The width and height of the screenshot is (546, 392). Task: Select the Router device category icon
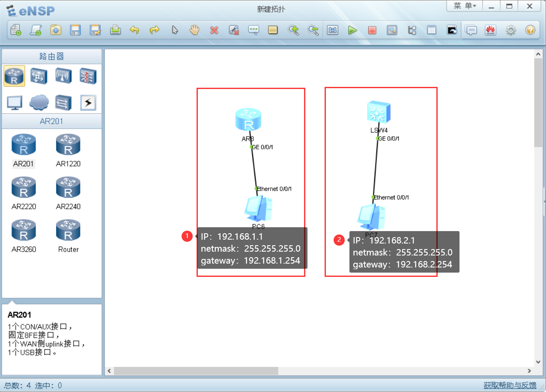[14, 76]
